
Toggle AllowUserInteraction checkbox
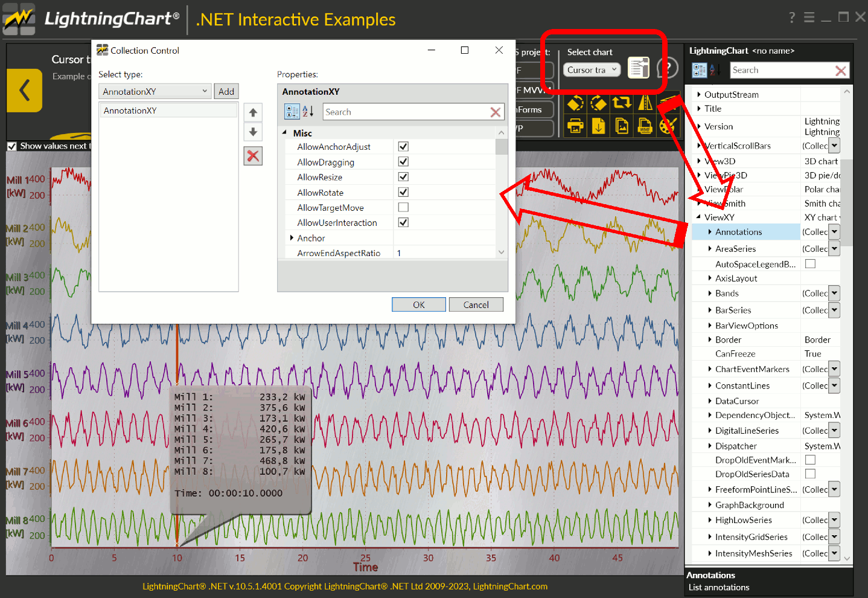tap(403, 222)
